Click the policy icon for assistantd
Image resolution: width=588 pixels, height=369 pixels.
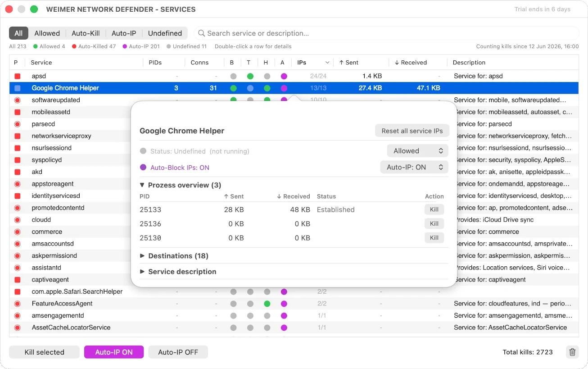(18, 268)
